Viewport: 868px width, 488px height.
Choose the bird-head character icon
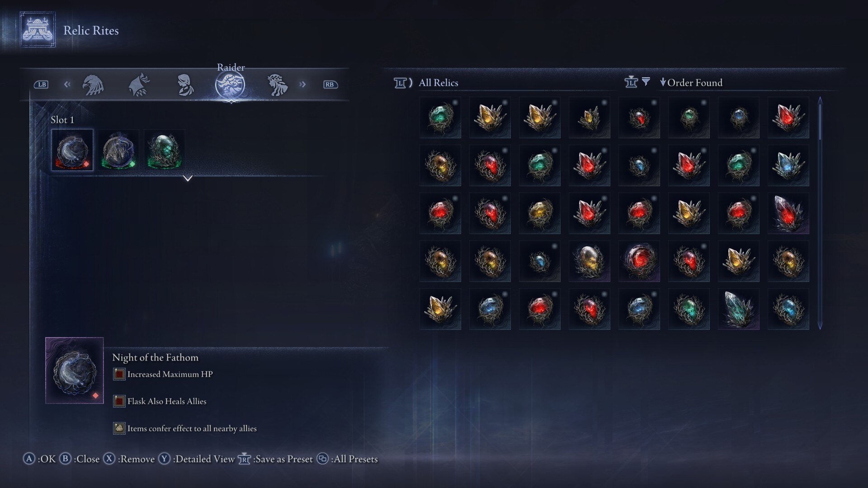pyautogui.click(x=93, y=84)
